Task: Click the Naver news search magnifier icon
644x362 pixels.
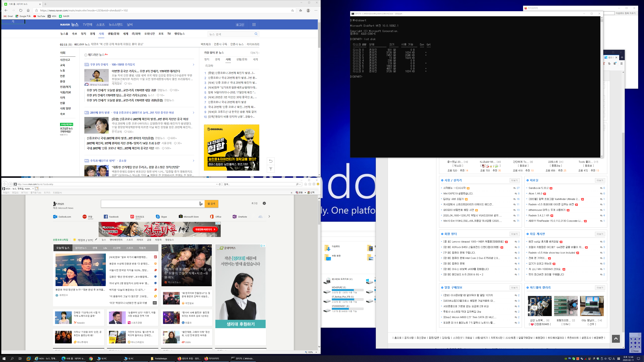Action: 256,34
